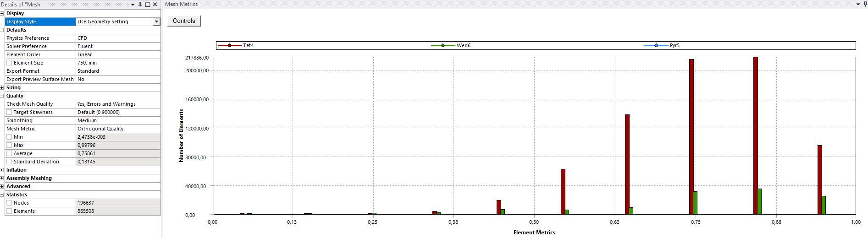Tick the Element Size parameter checkbox
Viewport: 868px width, 238px height.
coord(9,63)
